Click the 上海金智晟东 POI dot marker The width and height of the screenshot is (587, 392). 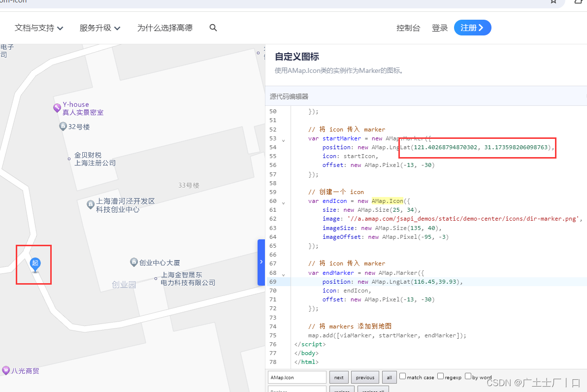coord(156,279)
